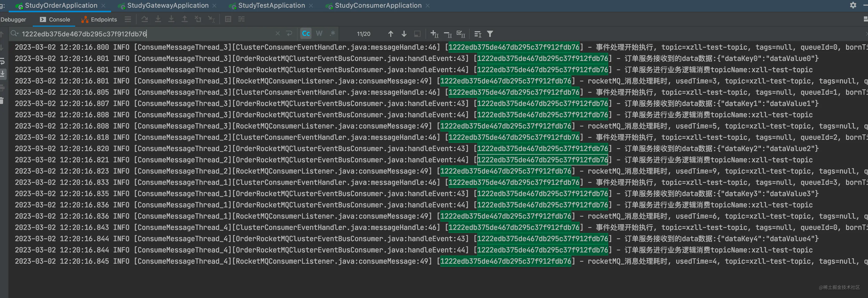Viewport: 868px width, 298px height.
Task: Switch to Console tab
Action: pyautogui.click(x=55, y=19)
